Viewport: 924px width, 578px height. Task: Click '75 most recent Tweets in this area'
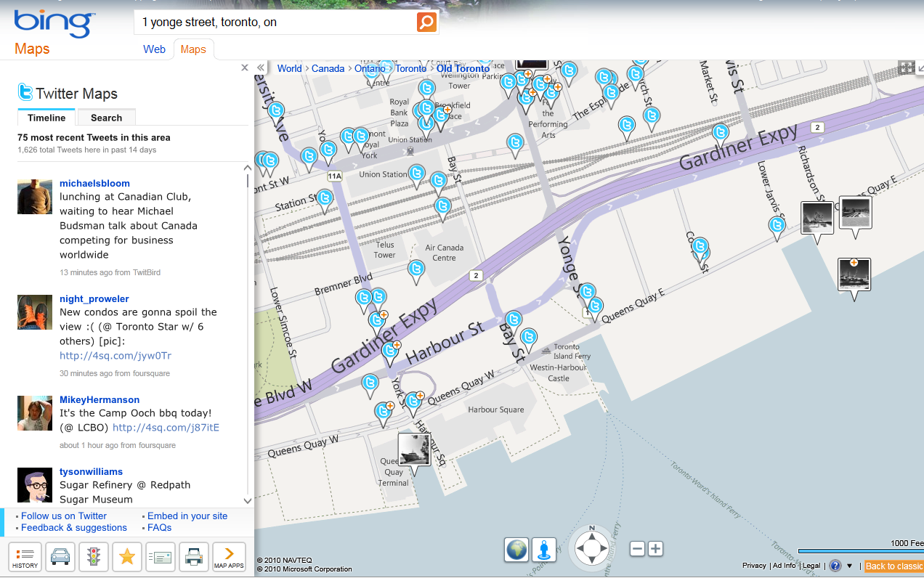click(x=94, y=137)
